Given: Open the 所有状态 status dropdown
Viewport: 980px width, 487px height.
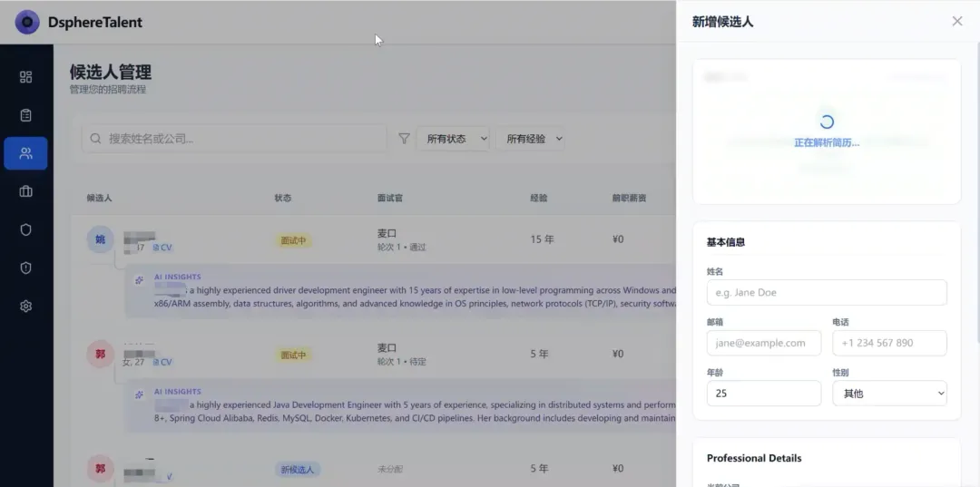Looking at the screenshot, I should (453, 139).
